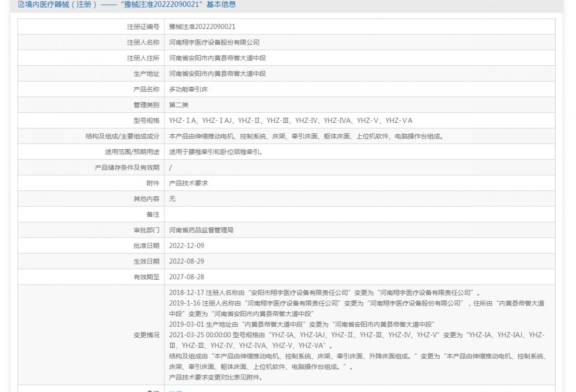The image size is (576, 392).
Task: Click the 2019-03-01 production address change entry
Action: pos(302,324)
